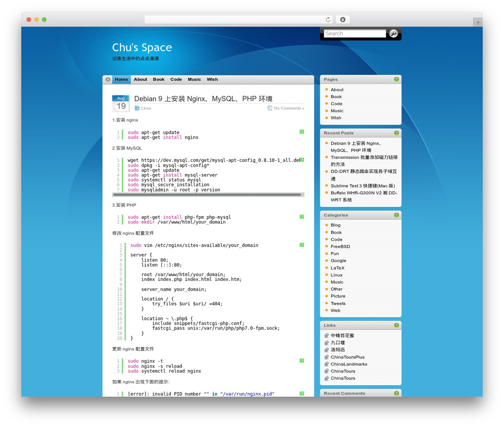The image size is (504, 427).
Task: Open the 九口堰 link
Action: (338, 343)
